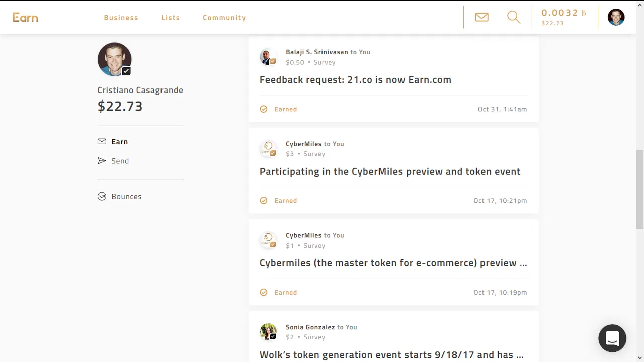Image resolution: width=644 pixels, height=362 pixels.
Task: Click Earned label on CyberMiles $3 message
Action: pos(286,201)
